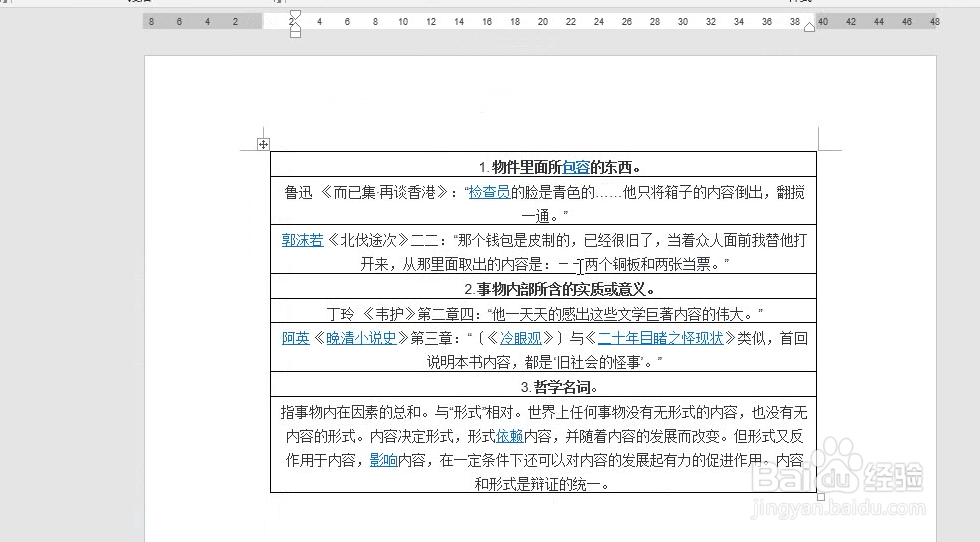Screen dimensions: 980x542
Task: Click the table resize handle at bottom-right
Action: point(821,497)
